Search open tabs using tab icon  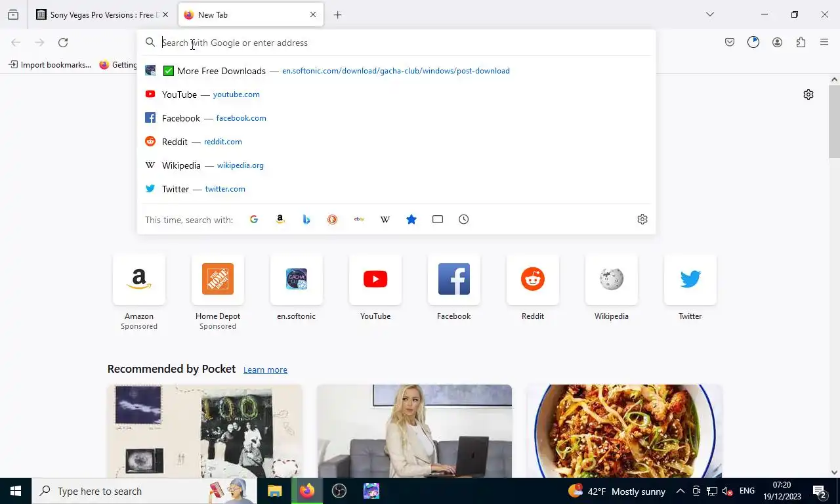(x=438, y=219)
